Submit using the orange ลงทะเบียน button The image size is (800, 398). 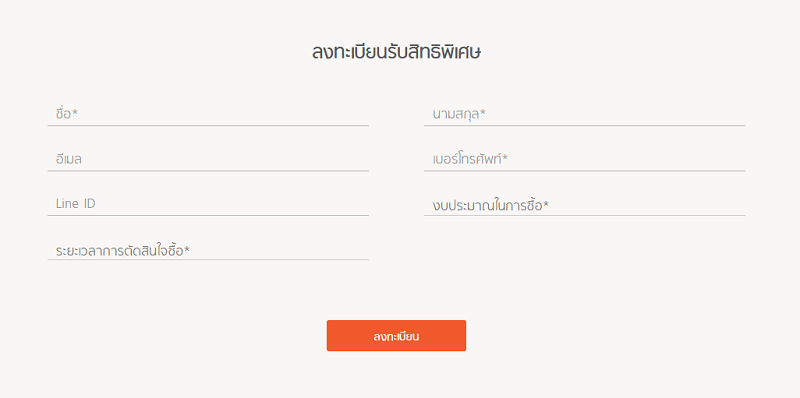(396, 336)
